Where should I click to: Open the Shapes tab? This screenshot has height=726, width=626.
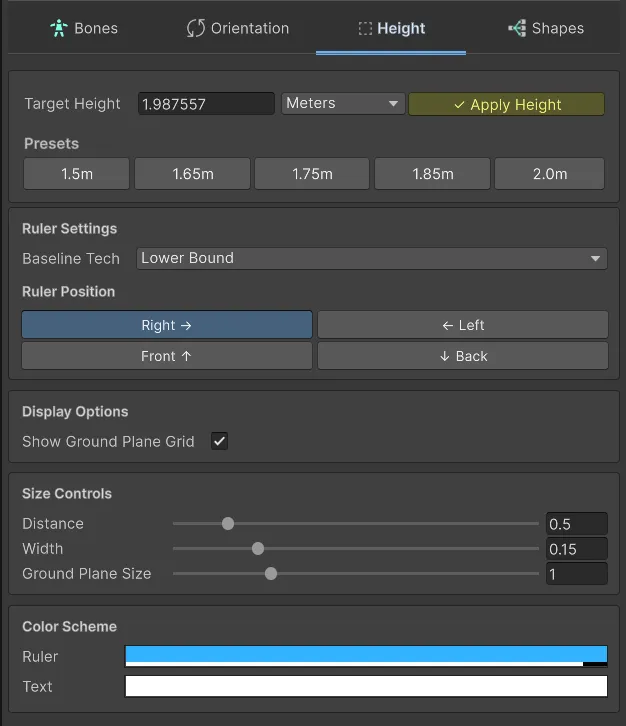click(x=545, y=28)
